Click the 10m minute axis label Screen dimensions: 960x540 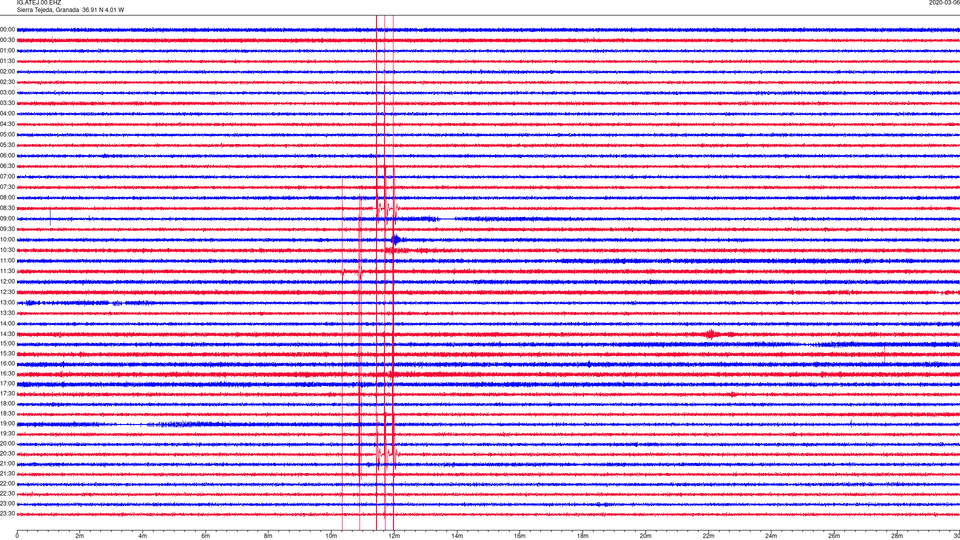(x=331, y=536)
